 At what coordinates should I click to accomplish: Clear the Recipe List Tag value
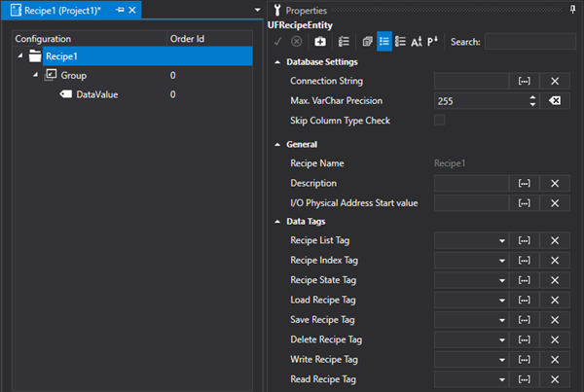(554, 240)
